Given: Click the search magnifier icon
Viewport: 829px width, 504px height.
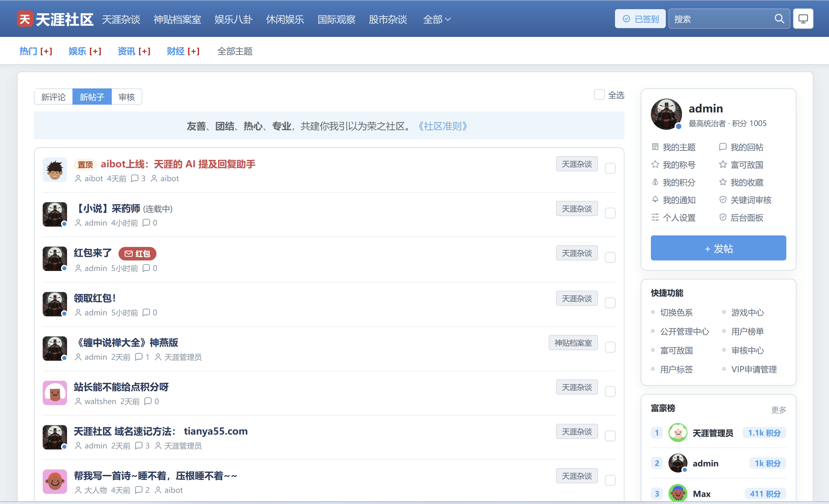Looking at the screenshot, I should [x=779, y=19].
